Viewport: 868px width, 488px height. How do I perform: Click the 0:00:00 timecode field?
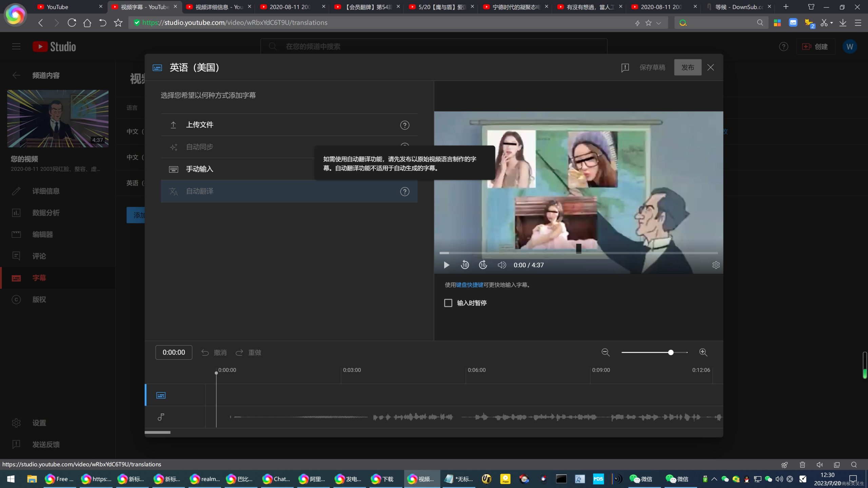174,352
